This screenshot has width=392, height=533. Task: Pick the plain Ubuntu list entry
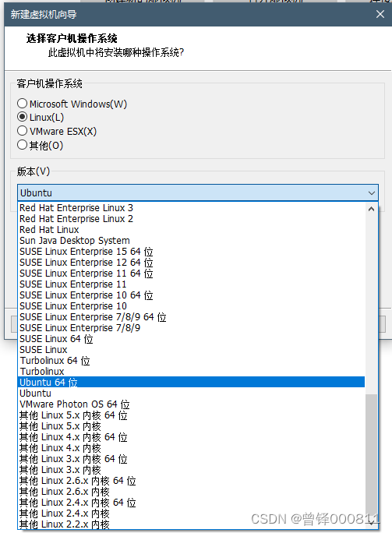click(191, 394)
